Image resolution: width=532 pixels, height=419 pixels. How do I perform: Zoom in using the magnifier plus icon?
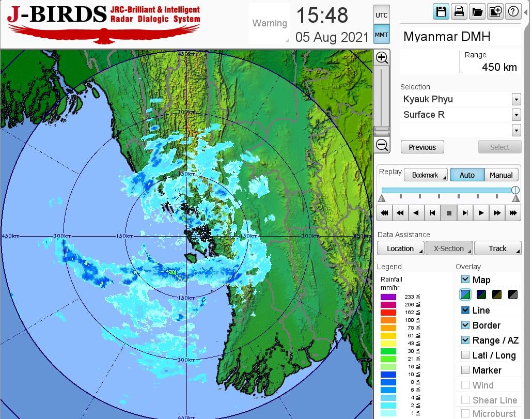(382, 57)
